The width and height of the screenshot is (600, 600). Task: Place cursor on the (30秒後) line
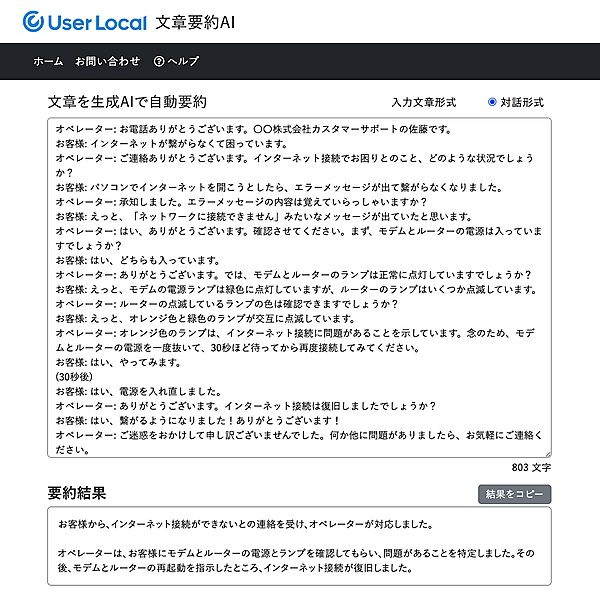click(75, 377)
